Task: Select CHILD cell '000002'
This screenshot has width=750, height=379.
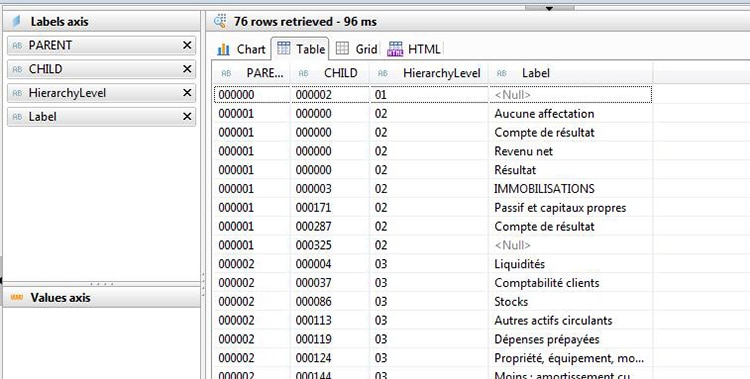Action: [330, 95]
